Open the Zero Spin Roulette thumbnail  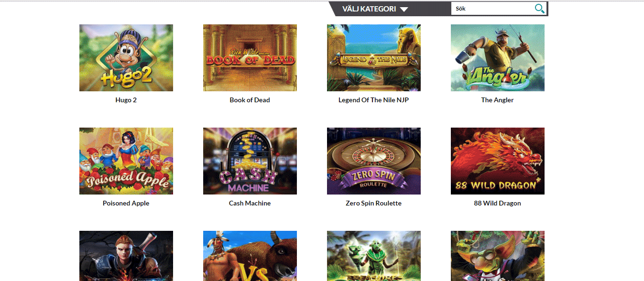click(x=374, y=161)
